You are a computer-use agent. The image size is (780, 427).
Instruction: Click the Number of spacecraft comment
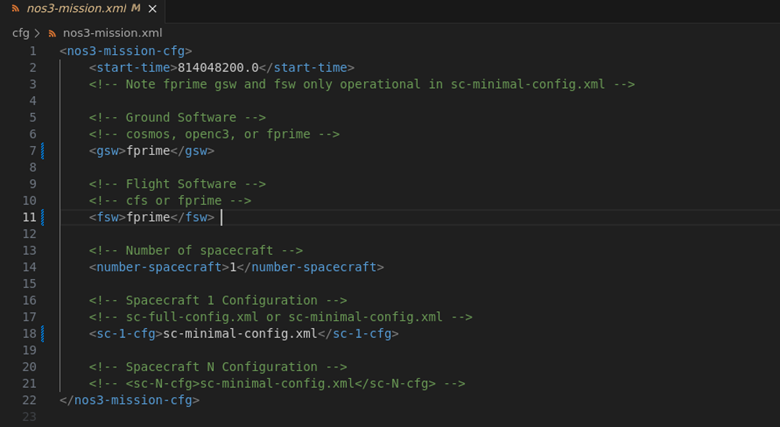click(196, 250)
